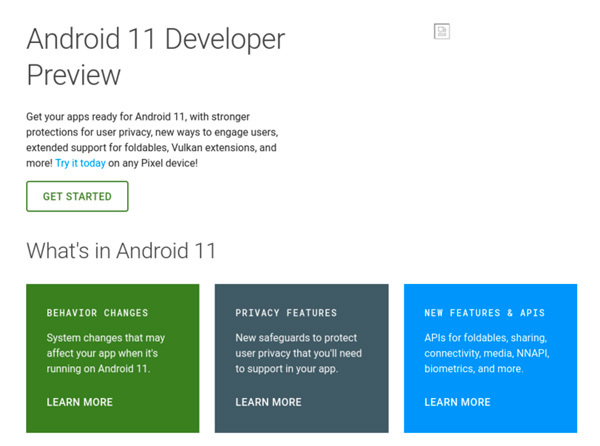This screenshot has width=600, height=446.
Task: Select the Privacy Features description text
Action: (x=298, y=353)
